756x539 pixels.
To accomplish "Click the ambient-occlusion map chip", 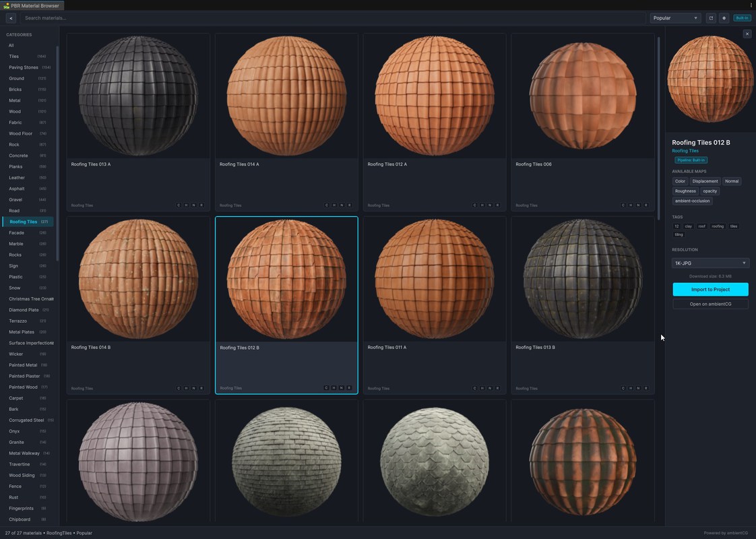I will coord(692,201).
